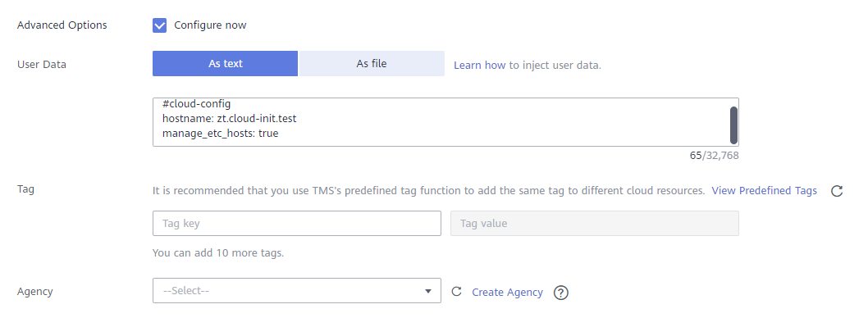Click the User Data textarea scrollbar
The height and width of the screenshot is (327, 868).
[x=733, y=125]
